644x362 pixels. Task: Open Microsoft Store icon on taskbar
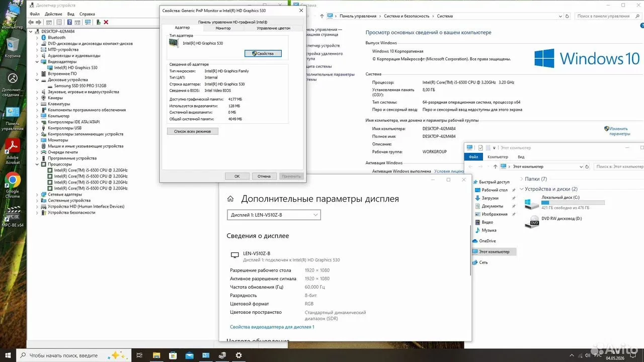tap(173, 355)
